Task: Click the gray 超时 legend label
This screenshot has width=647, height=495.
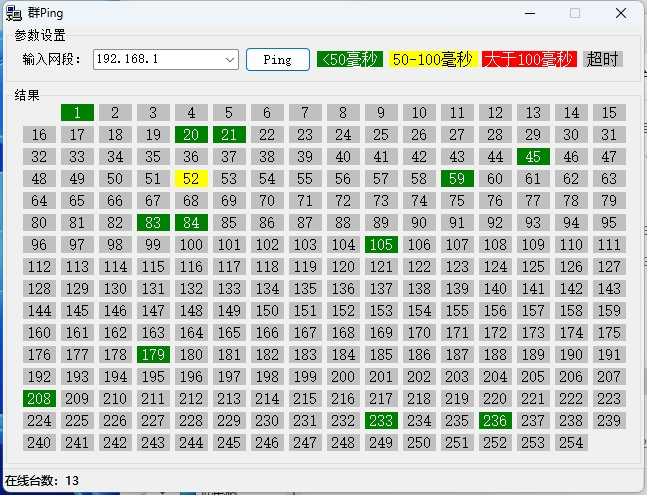Action: (602, 59)
